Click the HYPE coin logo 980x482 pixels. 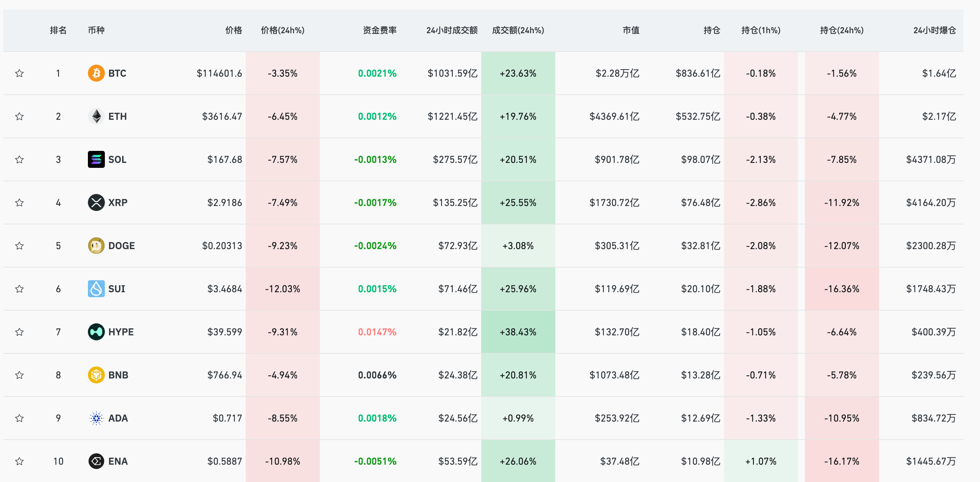coord(96,331)
